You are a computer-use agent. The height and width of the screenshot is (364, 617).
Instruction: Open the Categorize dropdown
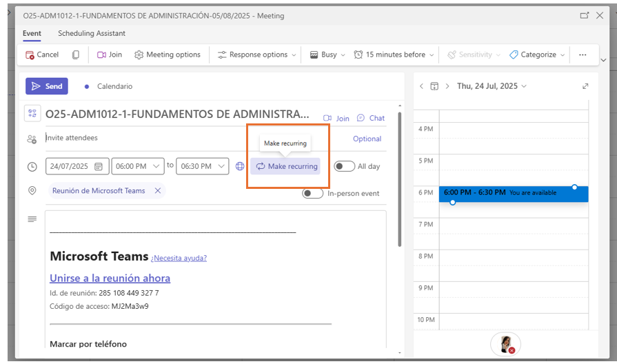click(x=537, y=54)
